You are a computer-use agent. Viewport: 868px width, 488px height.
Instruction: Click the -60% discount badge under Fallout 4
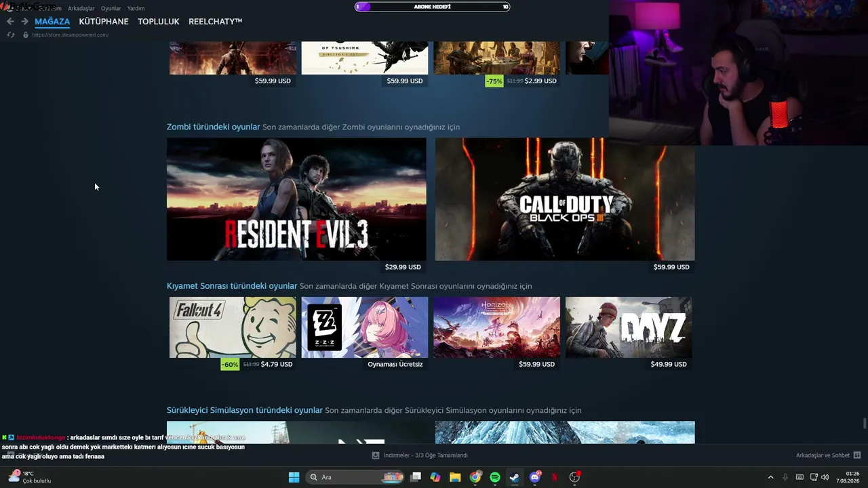pos(230,365)
